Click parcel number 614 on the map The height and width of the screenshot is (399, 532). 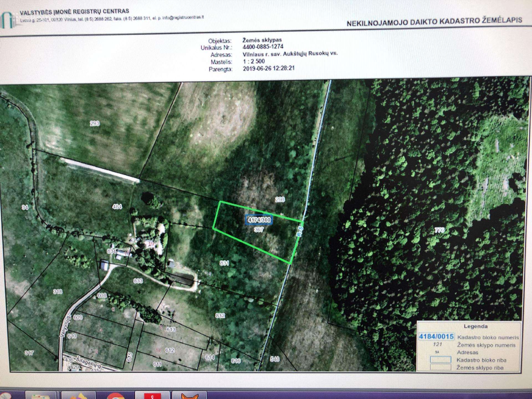click(210, 357)
